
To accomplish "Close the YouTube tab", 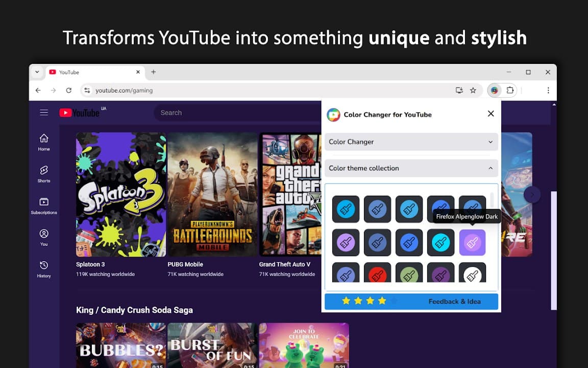I will [x=138, y=72].
